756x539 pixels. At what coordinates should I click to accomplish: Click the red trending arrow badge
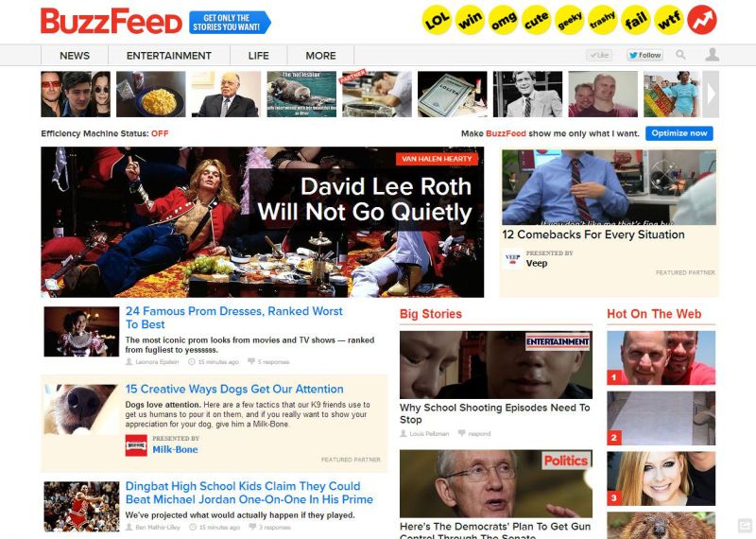(702, 20)
